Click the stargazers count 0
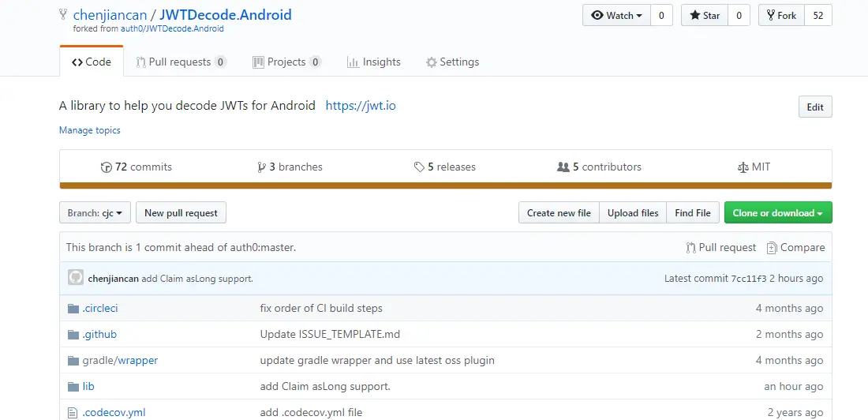 pos(739,16)
